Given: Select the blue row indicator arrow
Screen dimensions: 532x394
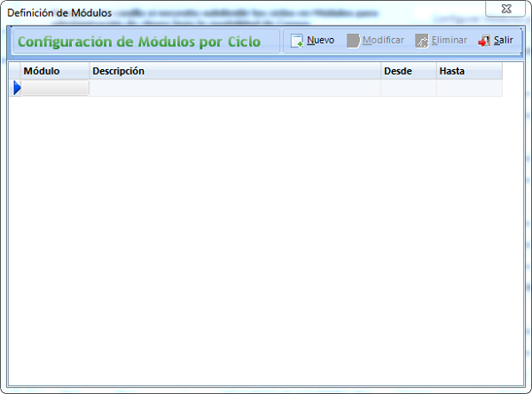Looking at the screenshot, I should [x=17, y=88].
